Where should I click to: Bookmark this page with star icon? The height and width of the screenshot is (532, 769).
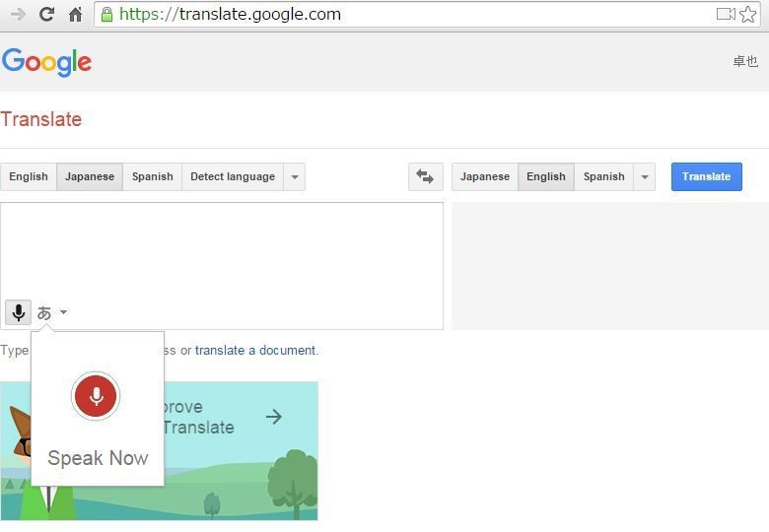pos(748,14)
